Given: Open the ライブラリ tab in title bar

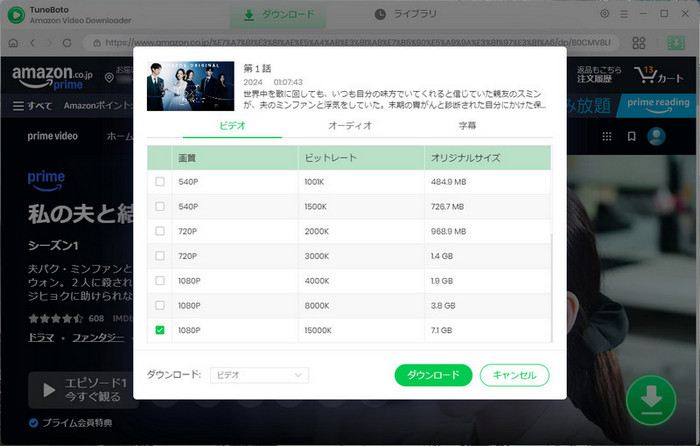Looking at the screenshot, I should [405, 14].
